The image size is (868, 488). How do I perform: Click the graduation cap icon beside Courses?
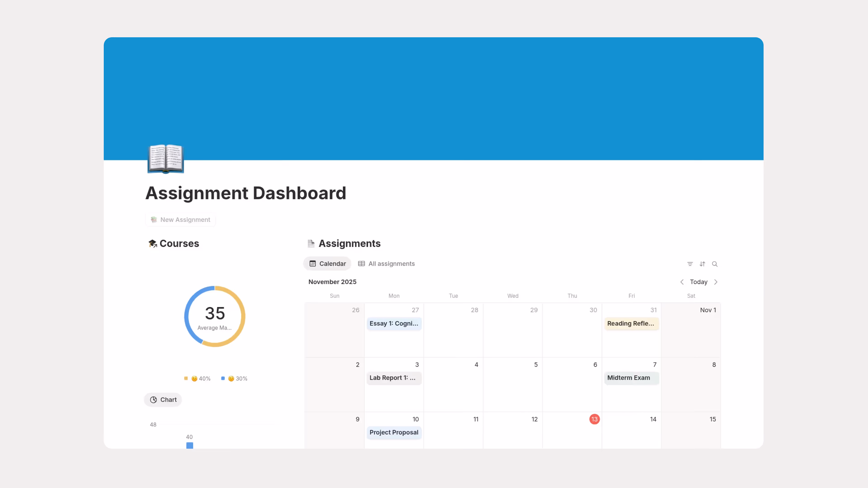coord(152,243)
